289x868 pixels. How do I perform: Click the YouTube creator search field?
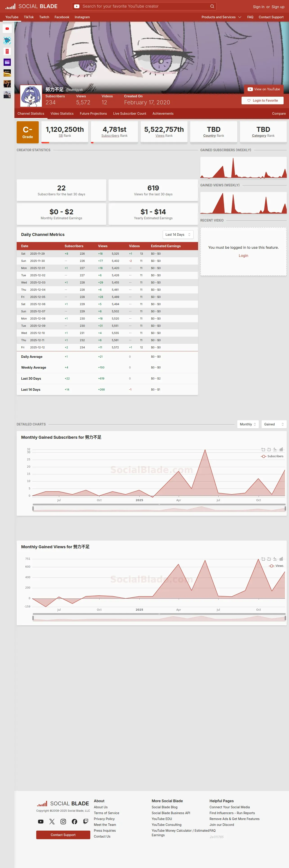145,6
